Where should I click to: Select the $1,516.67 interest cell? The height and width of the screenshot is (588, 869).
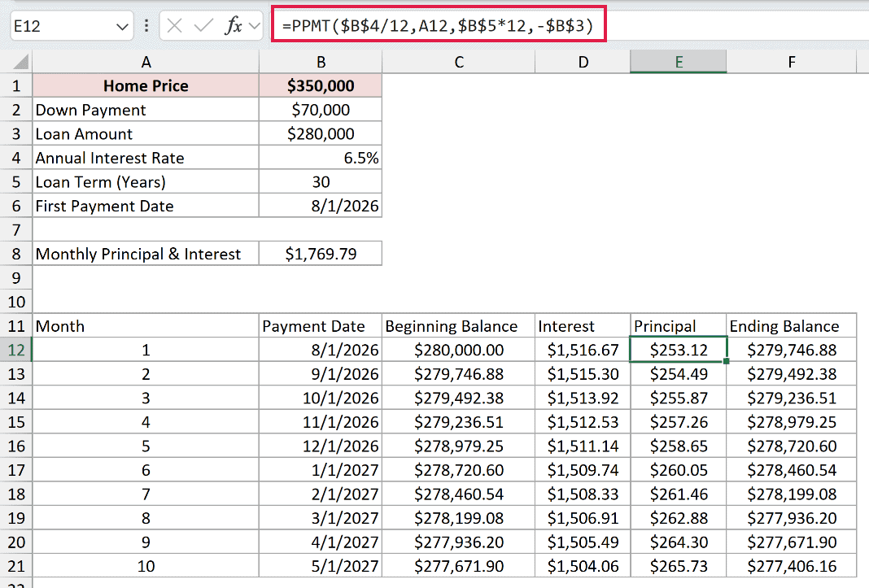583,350
